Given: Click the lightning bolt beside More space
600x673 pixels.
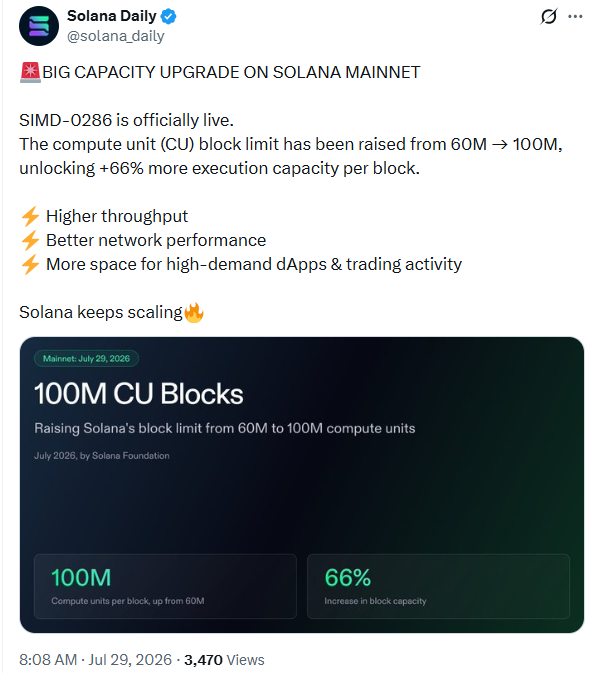Looking at the screenshot, I should [x=30, y=264].
